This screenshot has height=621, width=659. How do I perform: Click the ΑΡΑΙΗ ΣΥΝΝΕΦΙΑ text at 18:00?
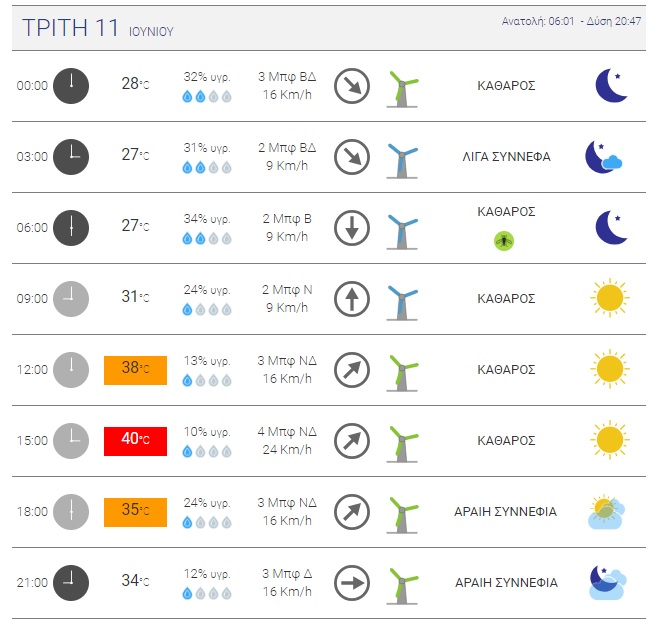point(506,512)
